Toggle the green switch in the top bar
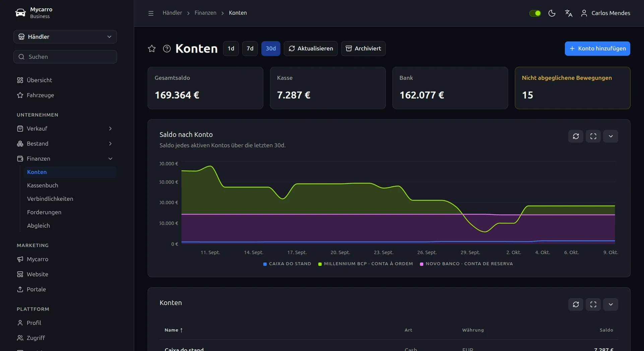This screenshot has height=351, width=644. pos(535,13)
